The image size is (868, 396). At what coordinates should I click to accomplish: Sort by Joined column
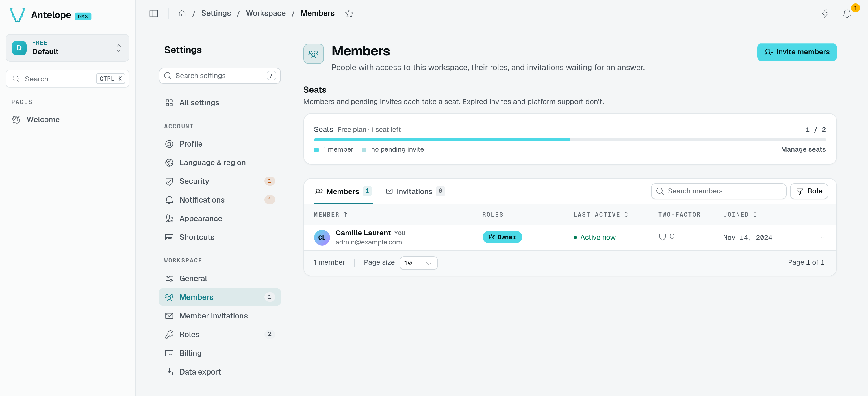pos(740,214)
